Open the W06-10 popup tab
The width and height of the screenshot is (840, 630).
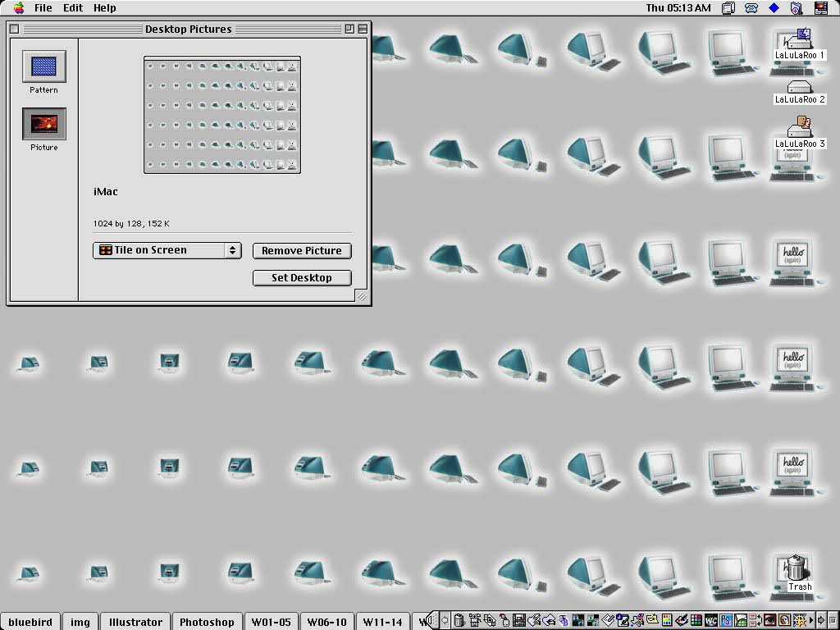[326, 622]
